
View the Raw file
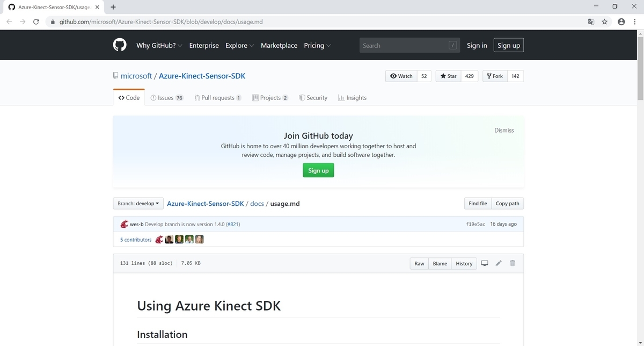tap(419, 263)
